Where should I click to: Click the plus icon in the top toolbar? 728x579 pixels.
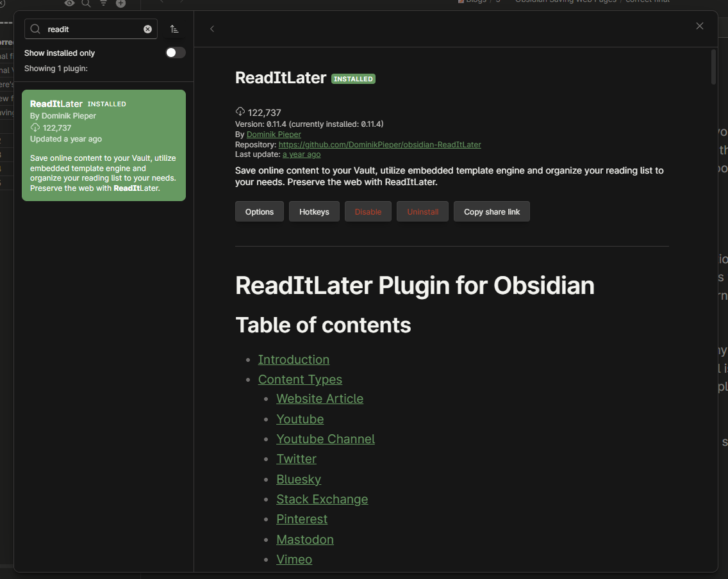[x=120, y=4]
